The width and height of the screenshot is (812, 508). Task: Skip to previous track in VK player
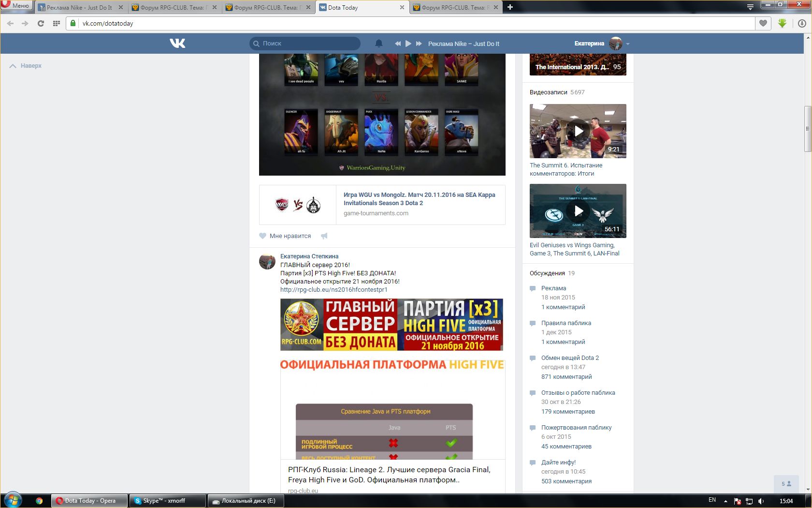pyautogui.click(x=398, y=44)
